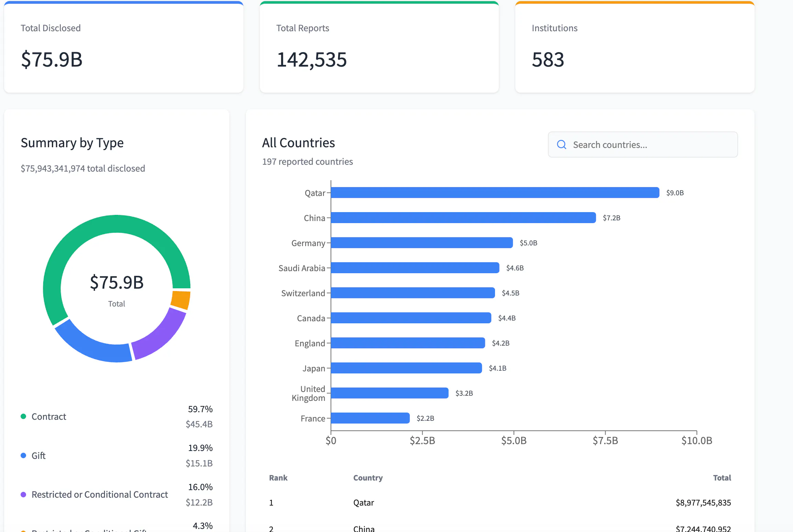Click the green Contract legend dot
This screenshot has height=532, width=793.
pyautogui.click(x=23, y=416)
